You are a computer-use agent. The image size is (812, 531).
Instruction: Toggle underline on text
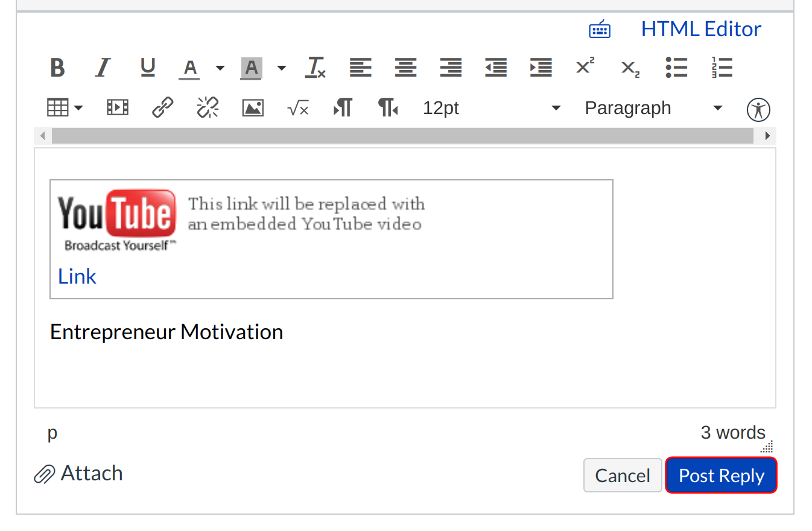[148, 68]
